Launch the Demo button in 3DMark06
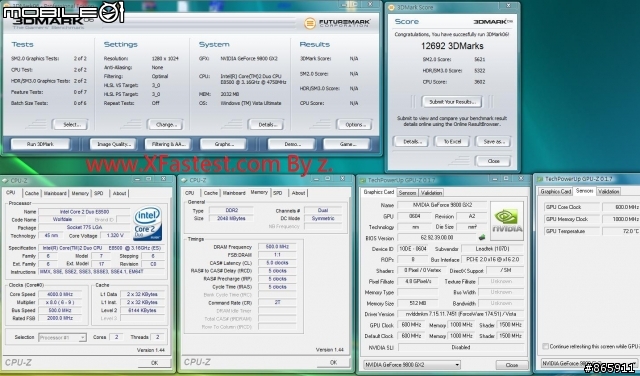Image resolution: width=640 pixels, height=376 pixels. coord(291,144)
